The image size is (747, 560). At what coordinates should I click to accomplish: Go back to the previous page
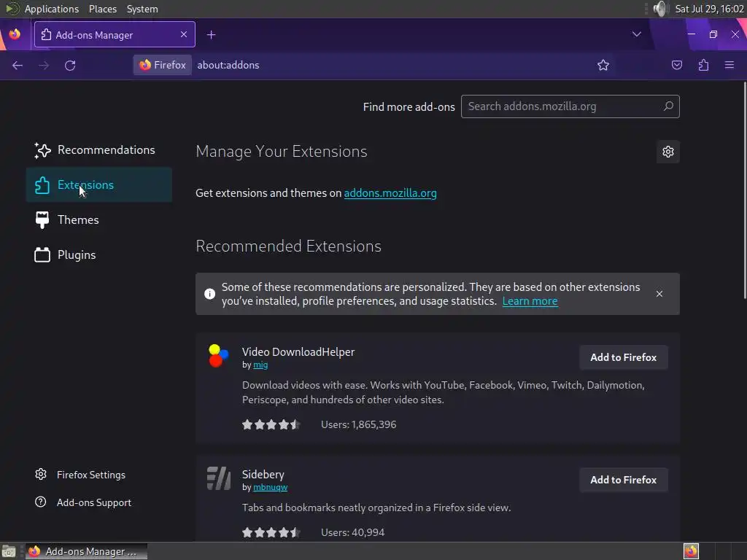[x=18, y=65]
